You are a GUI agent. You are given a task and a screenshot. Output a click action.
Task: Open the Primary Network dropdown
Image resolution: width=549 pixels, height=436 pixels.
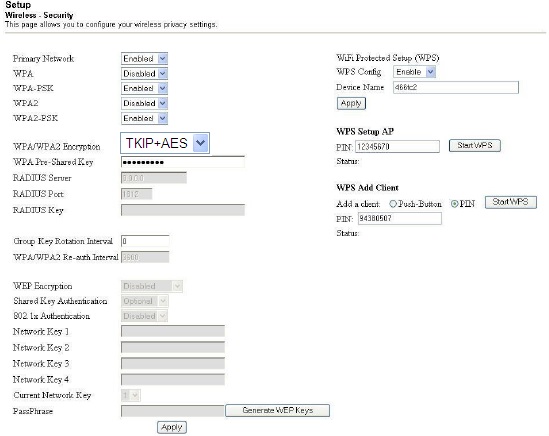(144, 58)
